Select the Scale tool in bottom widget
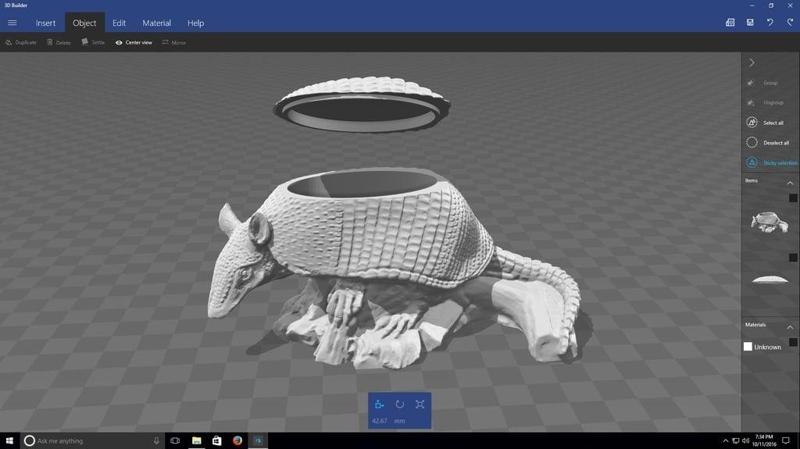The image size is (800, 449). tap(420, 404)
